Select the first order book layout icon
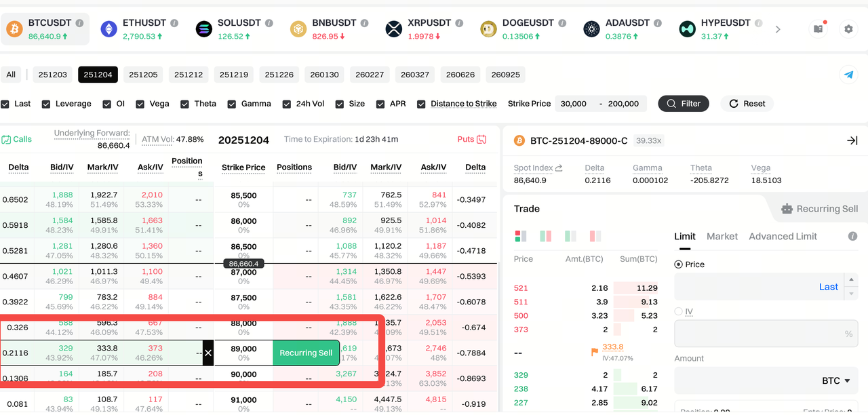This screenshot has height=415, width=868. pos(521,236)
